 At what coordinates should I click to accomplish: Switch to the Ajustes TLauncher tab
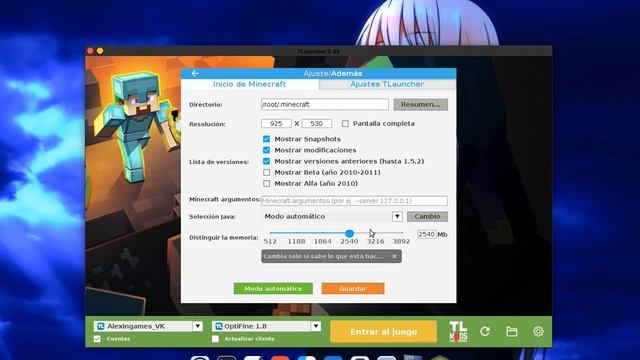click(387, 84)
